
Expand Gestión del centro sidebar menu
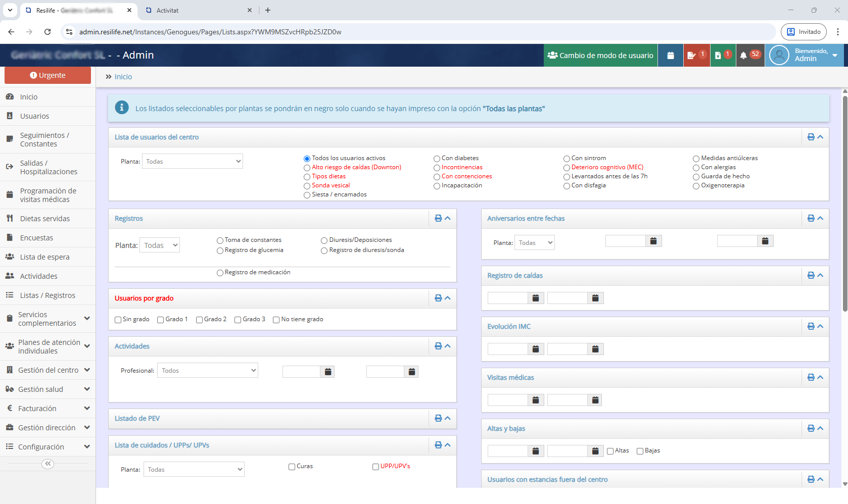48,370
